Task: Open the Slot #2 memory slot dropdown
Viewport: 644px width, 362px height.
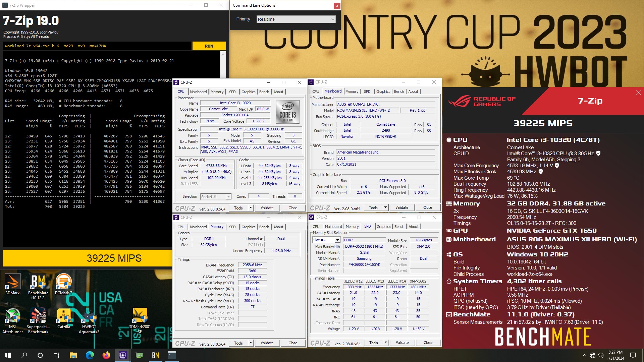Action: point(326,240)
